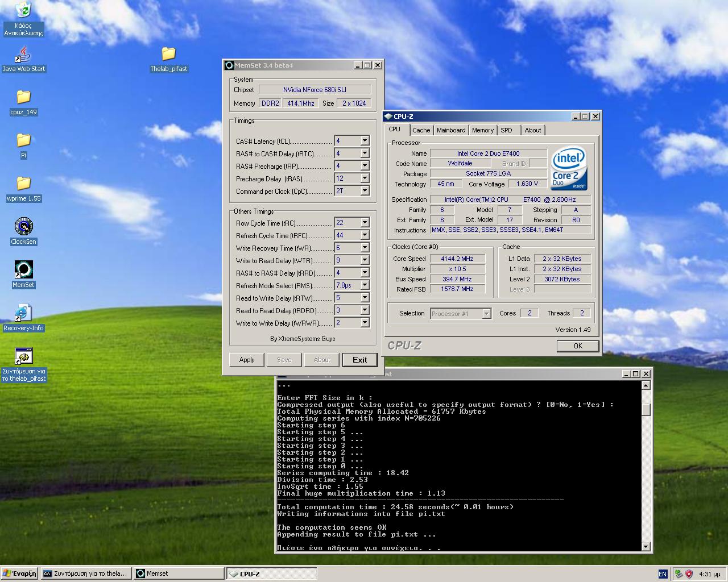Viewport: 728px width, 582px height.
Task: Click the Core Voltage 1.630 V field
Action: (x=527, y=184)
